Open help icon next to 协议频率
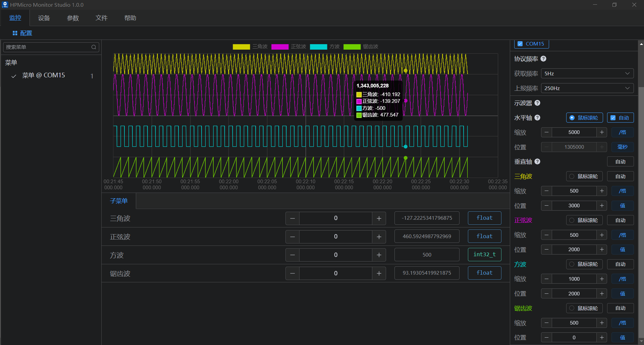The image size is (644, 345). click(543, 59)
